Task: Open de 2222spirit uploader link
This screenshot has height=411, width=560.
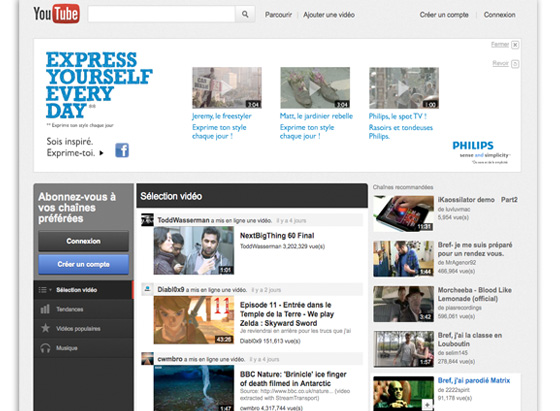Action: 454,390
